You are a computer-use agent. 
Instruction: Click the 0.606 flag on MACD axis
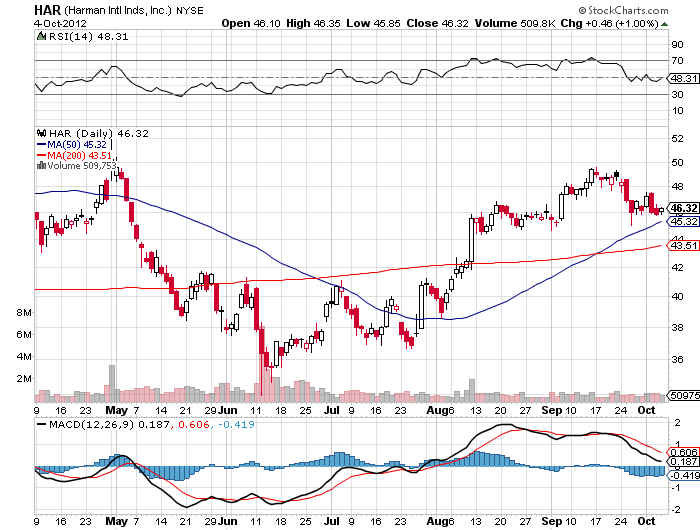683,452
